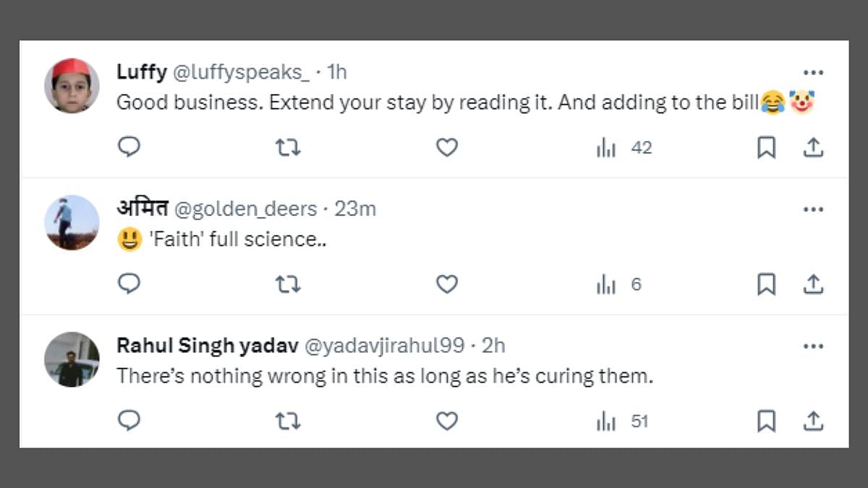Reply to the golden_deers tweet
The width and height of the screenshot is (868, 488).
129,284
